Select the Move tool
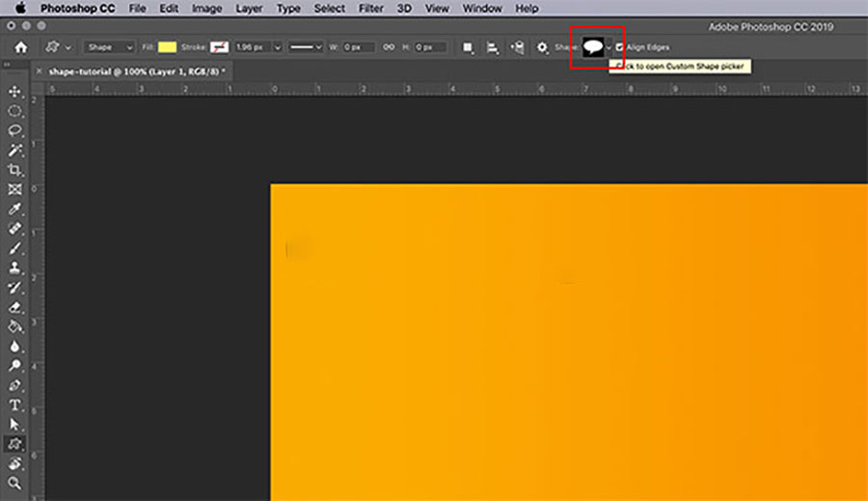Viewport: 868px width, 501px height. (15, 91)
